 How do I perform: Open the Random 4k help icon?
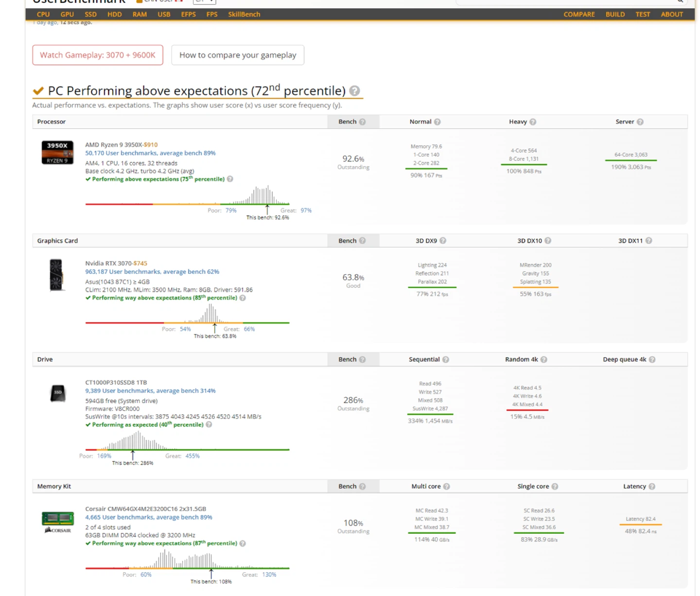pyautogui.click(x=544, y=360)
